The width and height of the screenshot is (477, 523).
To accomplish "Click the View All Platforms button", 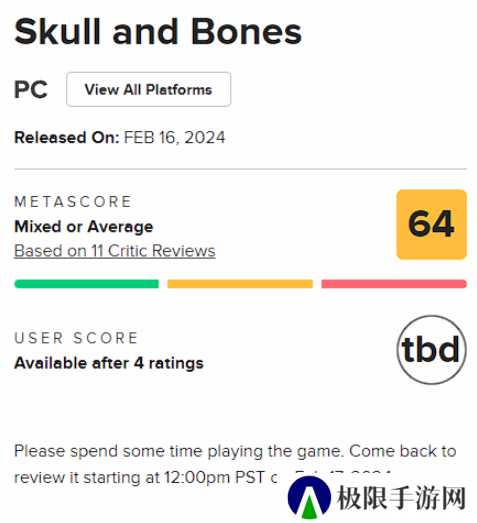I will tap(148, 89).
